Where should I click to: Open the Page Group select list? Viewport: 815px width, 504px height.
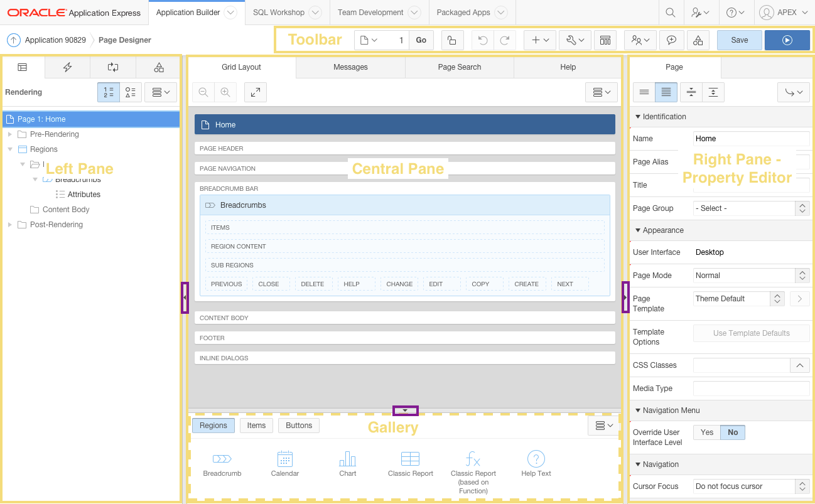(x=751, y=208)
